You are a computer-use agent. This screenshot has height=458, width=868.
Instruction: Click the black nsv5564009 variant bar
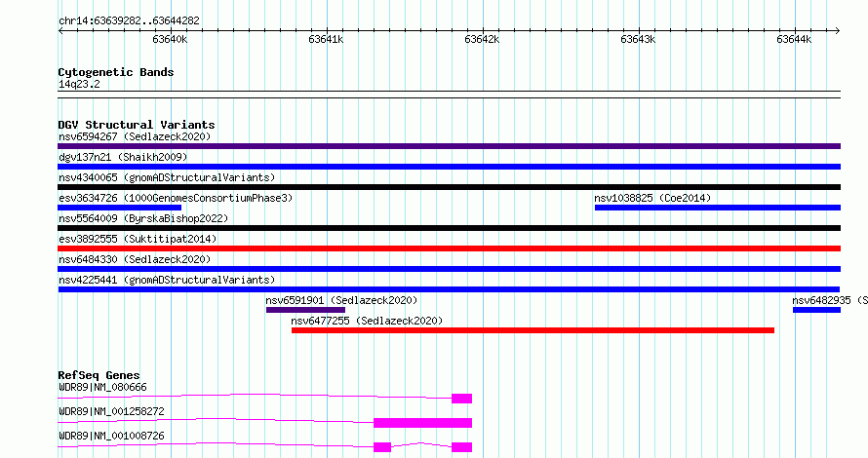(x=449, y=228)
